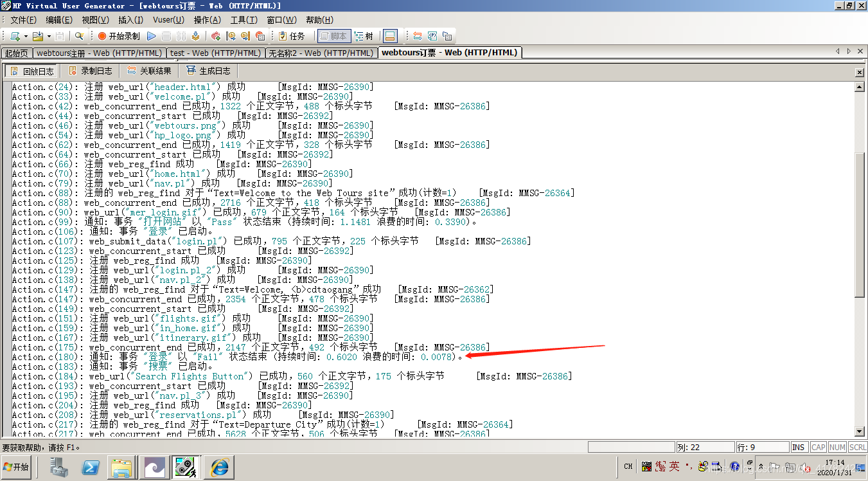Click the runtime settings toolbar icon
Screen dimensions: 868x481
(x=447, y=36)
